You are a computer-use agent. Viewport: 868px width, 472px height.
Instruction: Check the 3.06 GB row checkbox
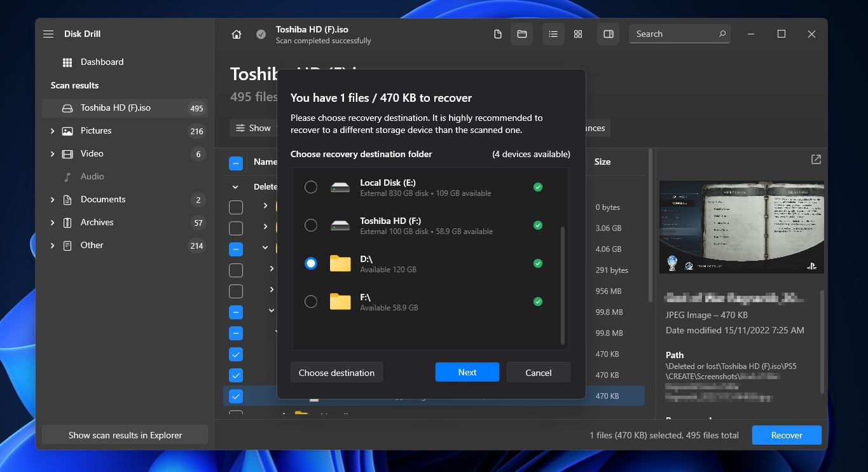tap(236, 228)
